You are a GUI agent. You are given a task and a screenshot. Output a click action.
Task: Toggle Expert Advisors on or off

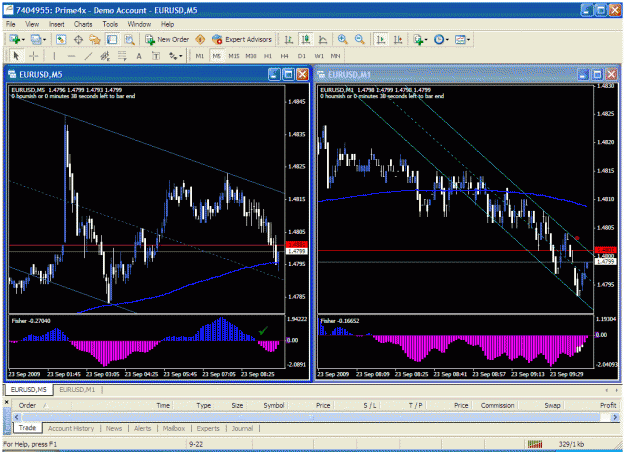[242, 39]
